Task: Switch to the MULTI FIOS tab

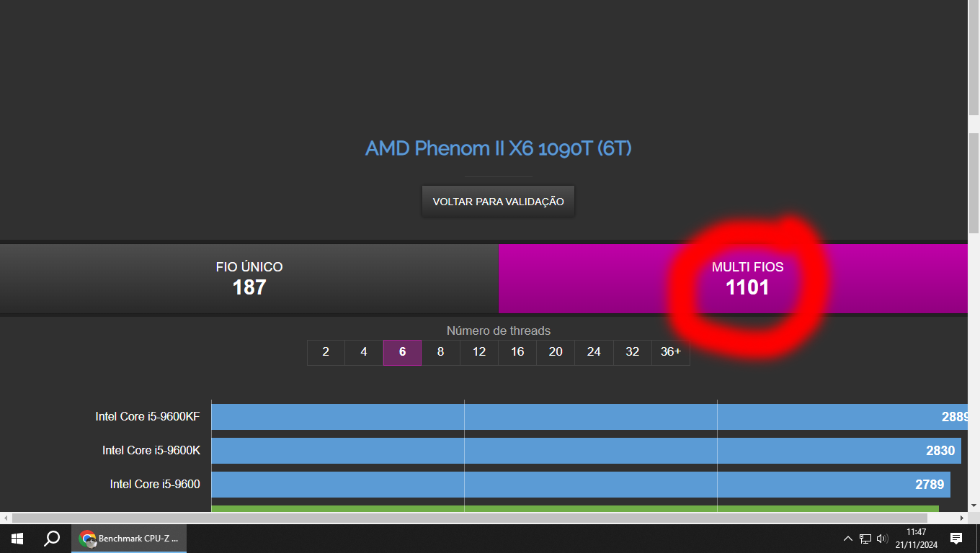Action: click(733, 278)
